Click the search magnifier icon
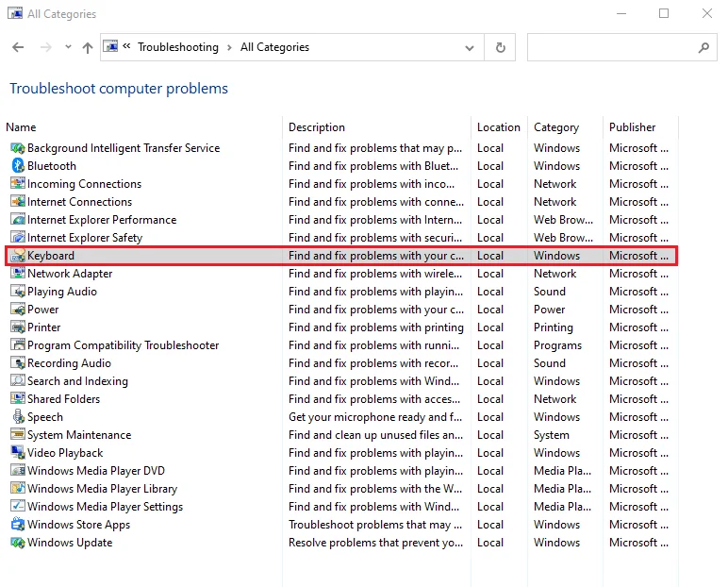 coord(703,47)
